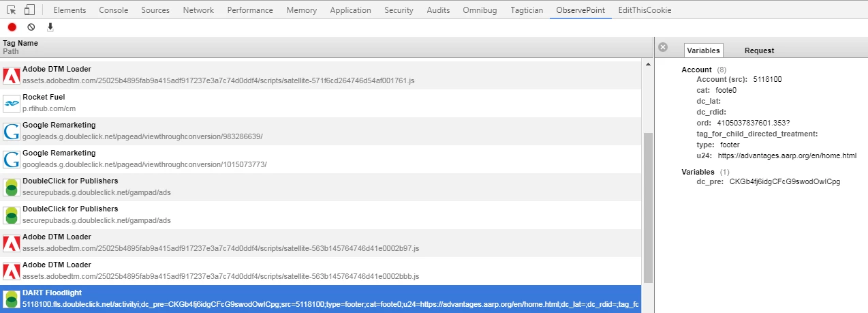Open the Sources tab
868x313 pixels.
pos(155,10)
